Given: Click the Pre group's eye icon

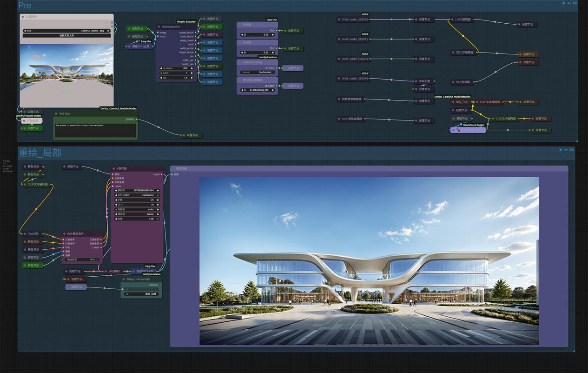Looking at the screenshot, I should click(x=575, y=3).
